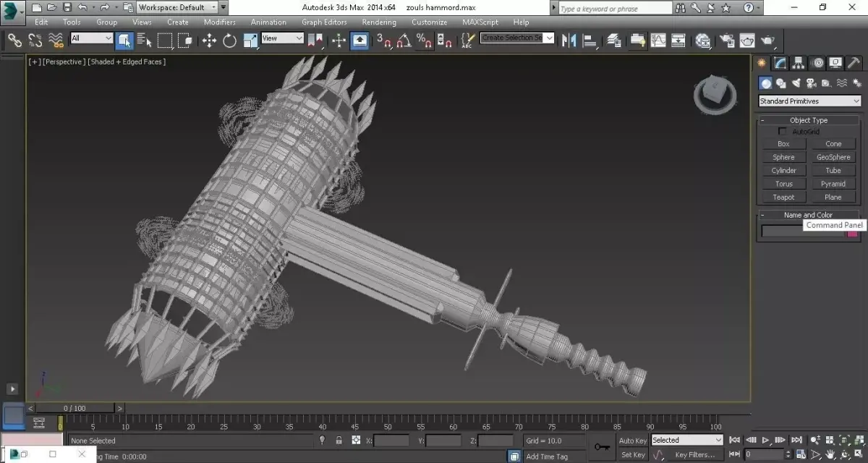Select the Rotate tool
The width and height of the screenshot is (868, 463).
click(x=230, y=41)
